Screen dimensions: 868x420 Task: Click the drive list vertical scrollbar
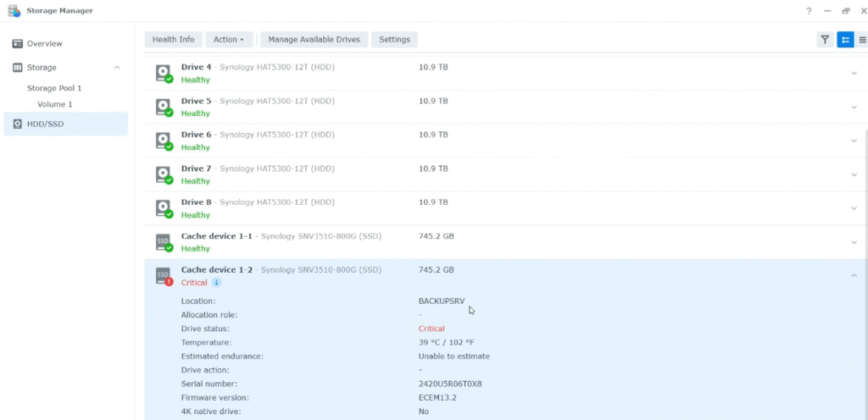coord(865,274)
